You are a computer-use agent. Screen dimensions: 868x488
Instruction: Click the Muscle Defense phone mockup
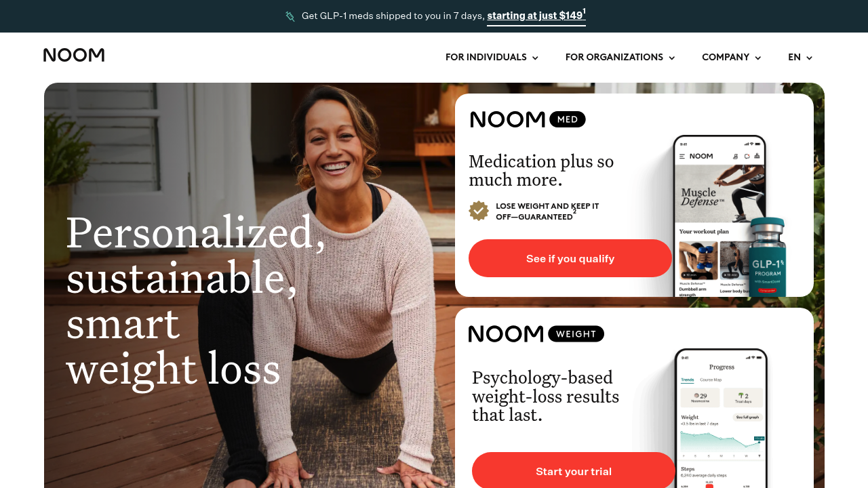pyautogui.click(x=719, y=216)
